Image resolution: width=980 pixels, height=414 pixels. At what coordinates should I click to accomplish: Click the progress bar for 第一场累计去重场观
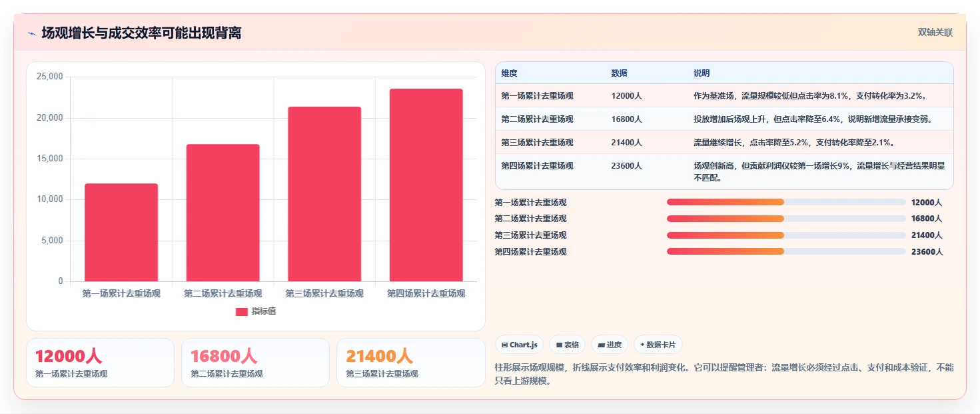click(786, 202)
